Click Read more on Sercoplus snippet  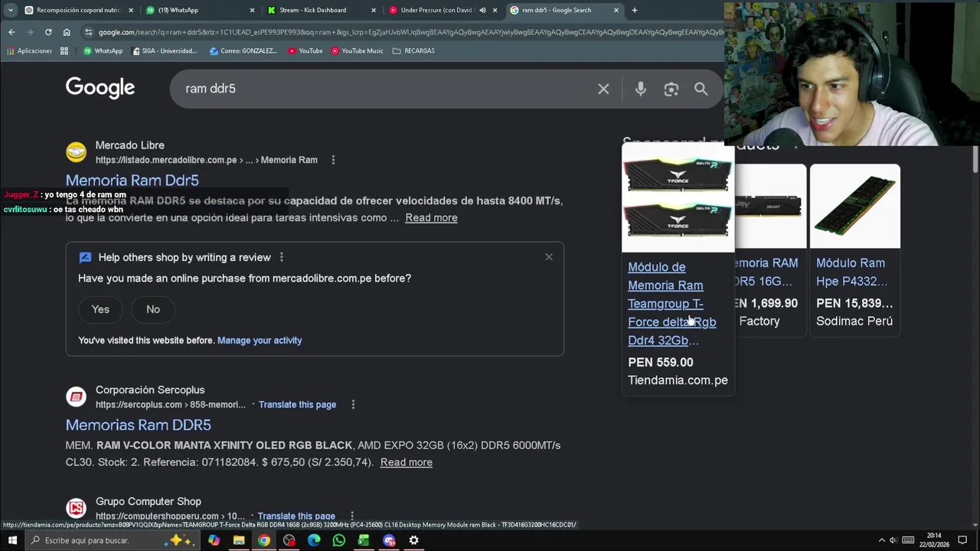coord(407,462)
